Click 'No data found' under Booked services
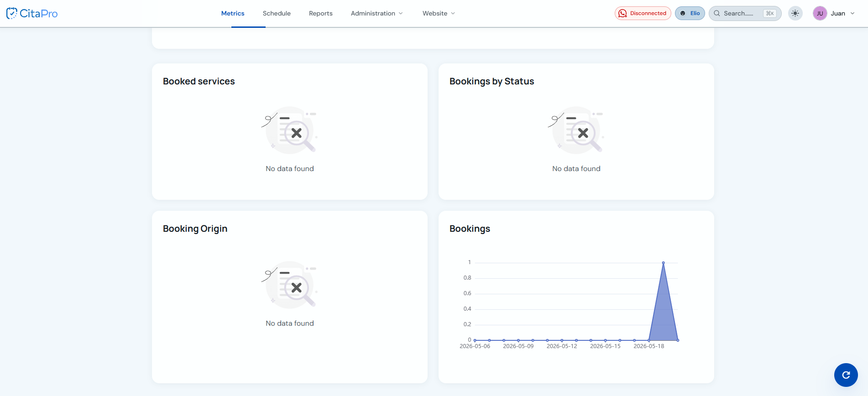The height and width of the screenshot is (396, 868). click(290, 168)
